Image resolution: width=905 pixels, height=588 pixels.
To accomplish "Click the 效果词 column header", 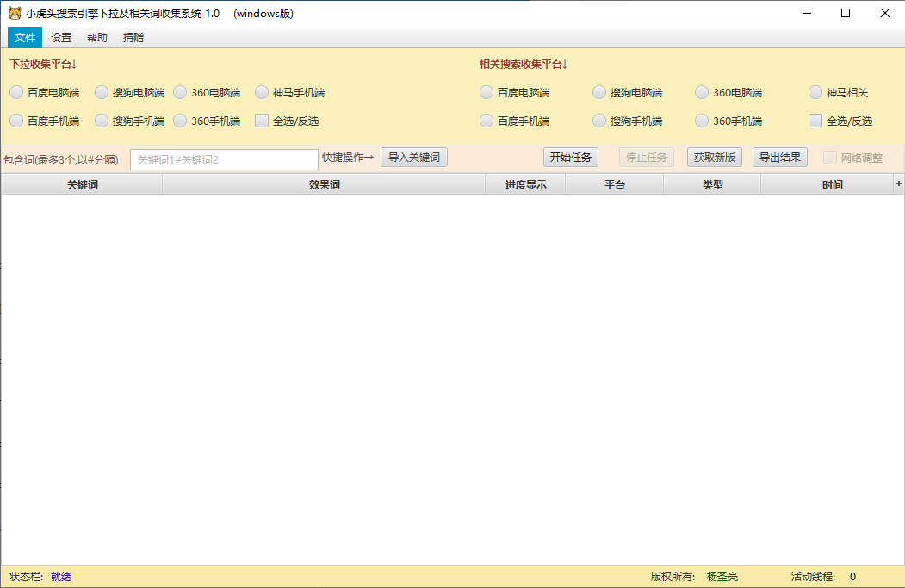I will (324, 184).
